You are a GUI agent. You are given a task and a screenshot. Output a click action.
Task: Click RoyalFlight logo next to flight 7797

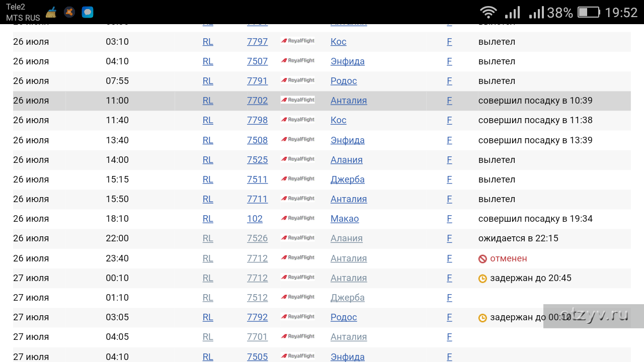[x=298, y=41]
